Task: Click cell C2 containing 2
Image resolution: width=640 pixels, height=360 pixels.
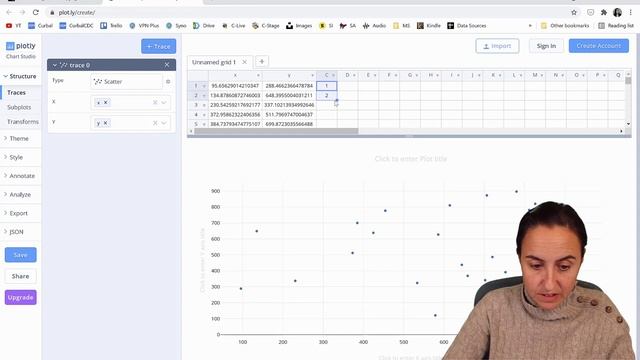Action: coord(327,96)
